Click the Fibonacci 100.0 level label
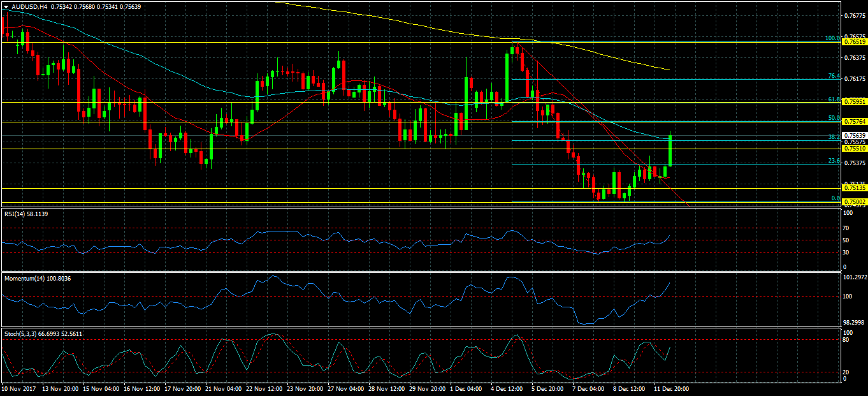 [832, 38]
